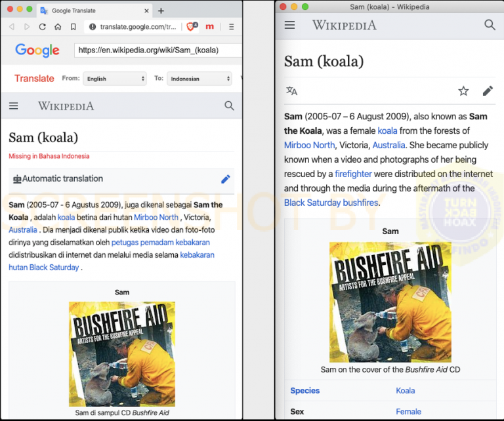Image resolution: width=504 pixels, height=421 pixels.
Task: Click the Species infobox link
Action: click(x=305, y=390)
